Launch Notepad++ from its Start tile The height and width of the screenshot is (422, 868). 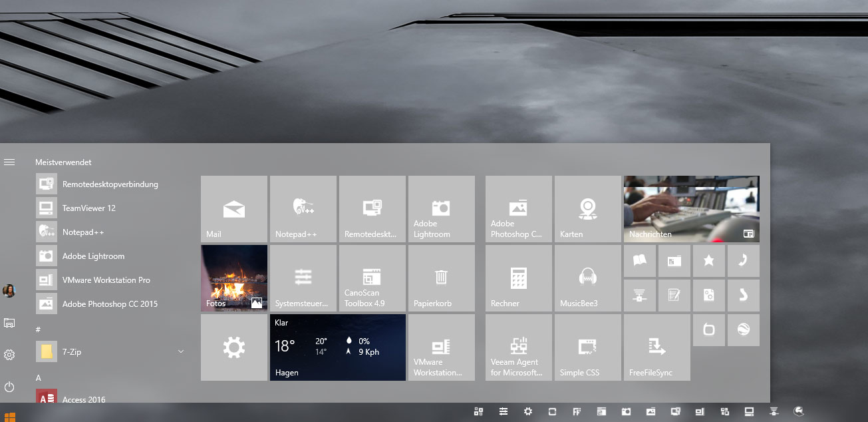coord(303,209)
